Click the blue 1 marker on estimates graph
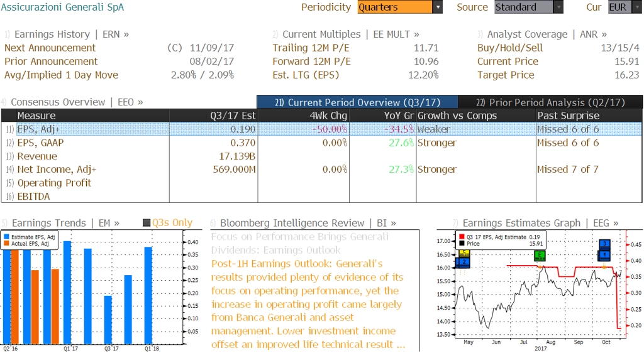This screenshot has height=353, width=644. (x=604, y=255)
